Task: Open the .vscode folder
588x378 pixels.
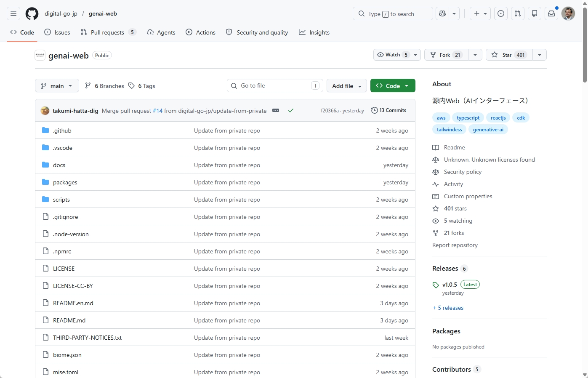Action: [x=63, y=148]
